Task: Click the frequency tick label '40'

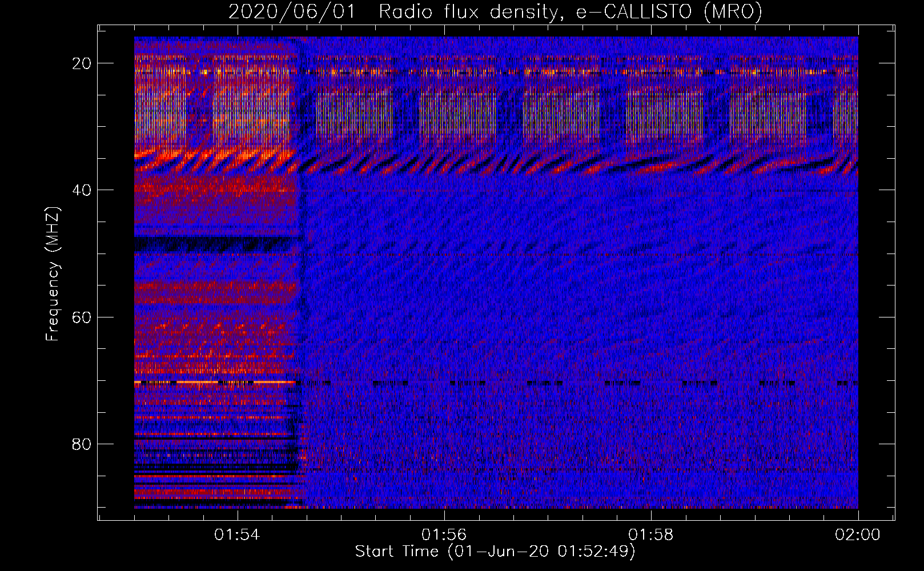Action: point(82,190)
